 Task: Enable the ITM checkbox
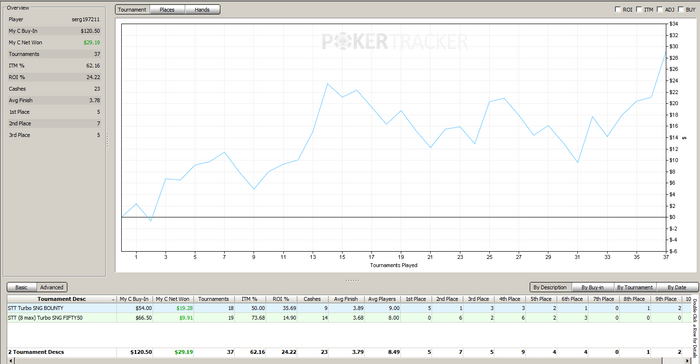click(639, 9)
